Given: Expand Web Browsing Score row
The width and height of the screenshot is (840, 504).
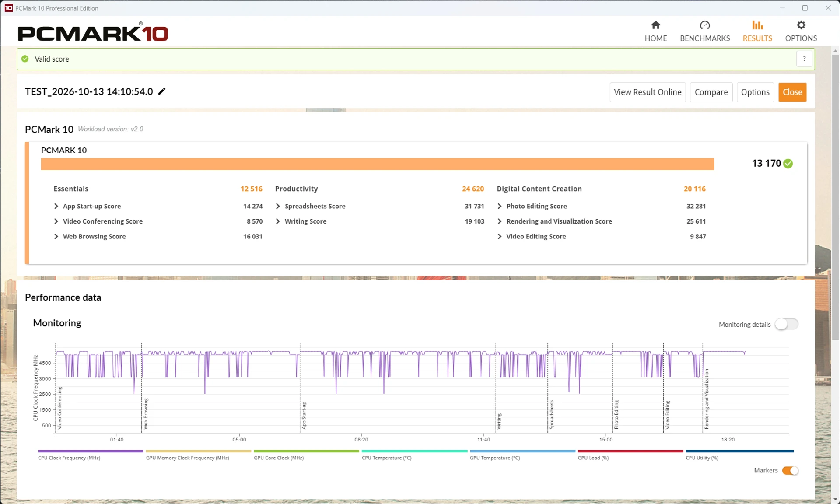Looking at the screenshot, I should point(56,236).
